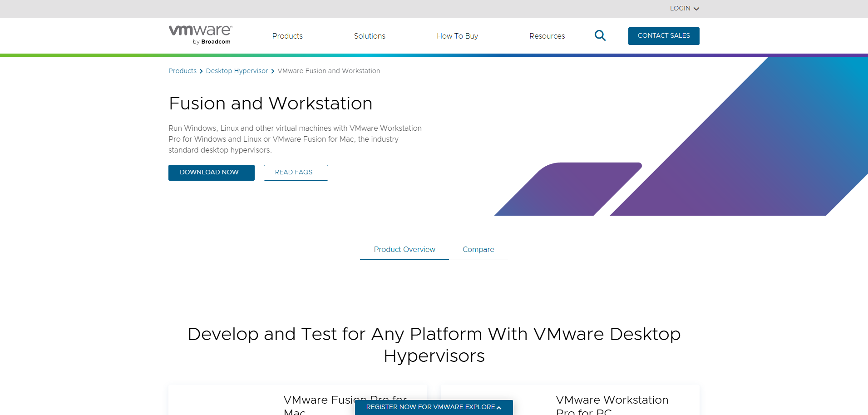Open the How To Buy menu

tap(457, 36)
